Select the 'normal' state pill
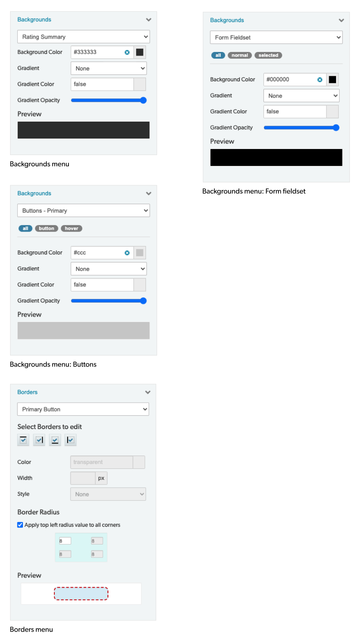 click(x=240, y=56)
